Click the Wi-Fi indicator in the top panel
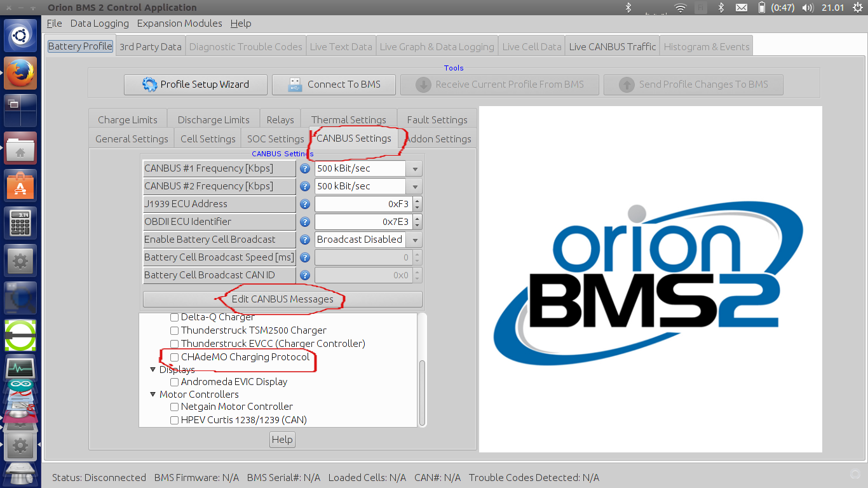This screenshot has width=868, height=488. point(681,8)
